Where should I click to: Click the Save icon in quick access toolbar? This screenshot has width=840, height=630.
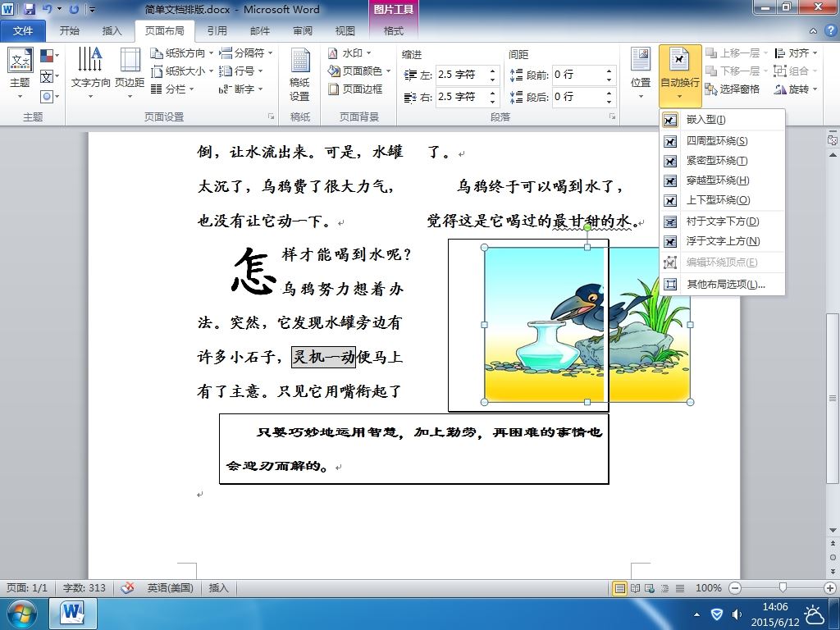[x=29, y=9]
